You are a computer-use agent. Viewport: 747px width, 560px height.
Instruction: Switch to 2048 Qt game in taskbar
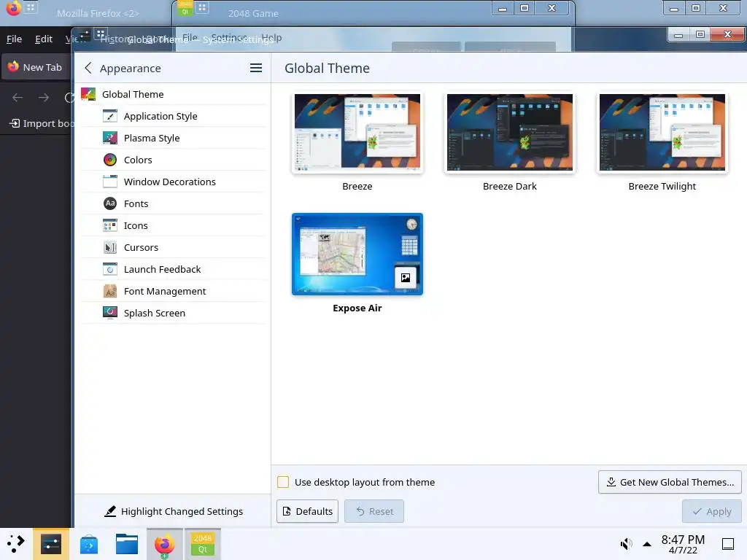[203, 544]
